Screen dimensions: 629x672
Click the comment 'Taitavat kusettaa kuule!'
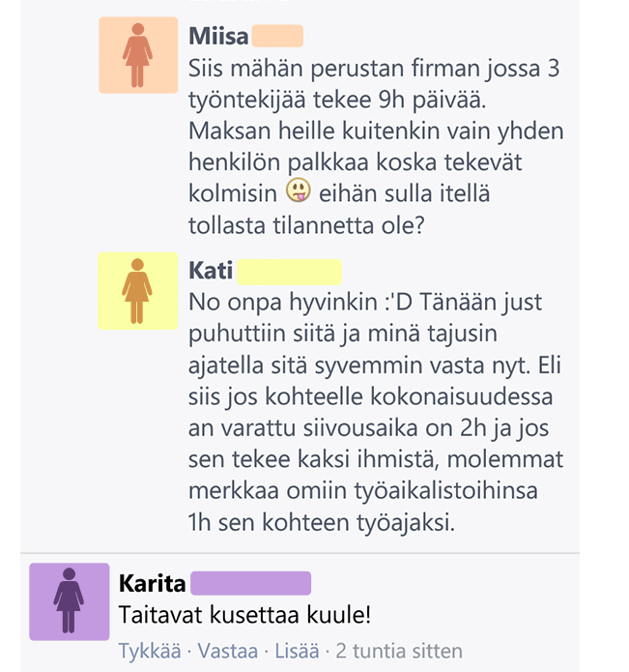(244, 615)
